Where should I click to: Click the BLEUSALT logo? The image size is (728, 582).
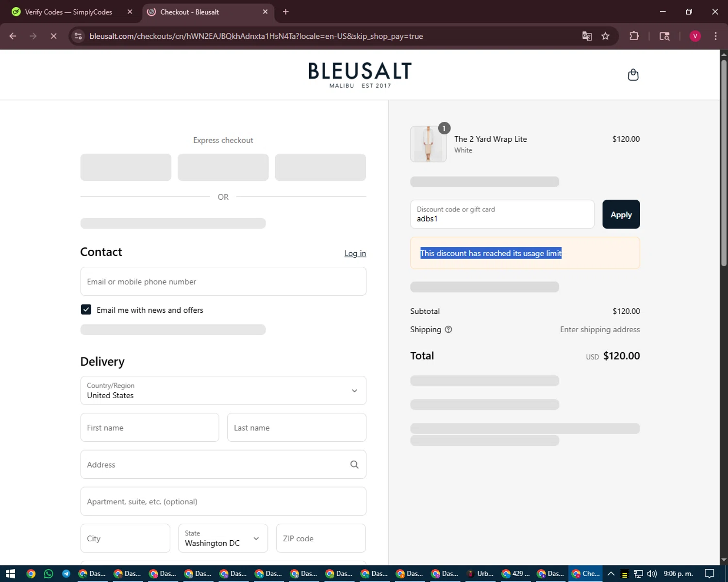click(360, 75)
